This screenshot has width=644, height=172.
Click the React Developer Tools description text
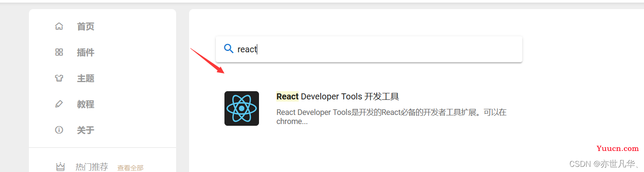[x=391, y=117]
